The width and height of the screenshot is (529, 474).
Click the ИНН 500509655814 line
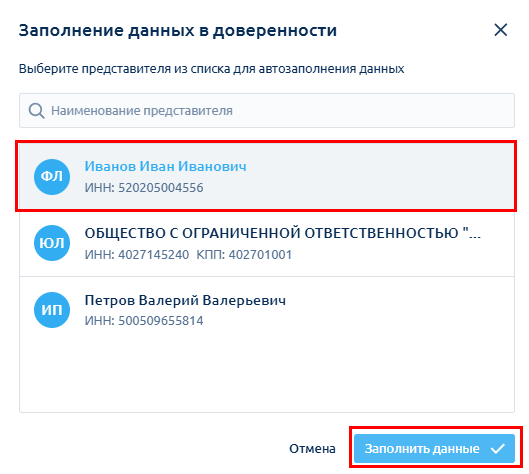tap(144, 320)
